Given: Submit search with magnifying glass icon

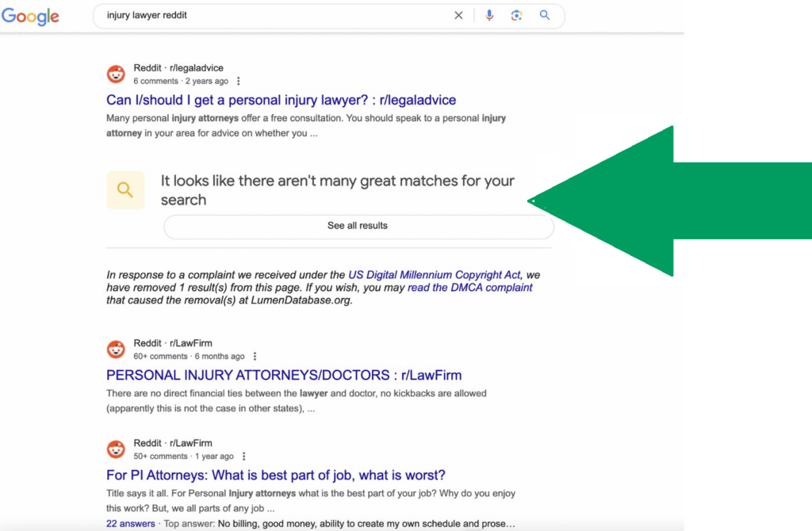Looking at the screenshot, I should [x=544, y=15].
